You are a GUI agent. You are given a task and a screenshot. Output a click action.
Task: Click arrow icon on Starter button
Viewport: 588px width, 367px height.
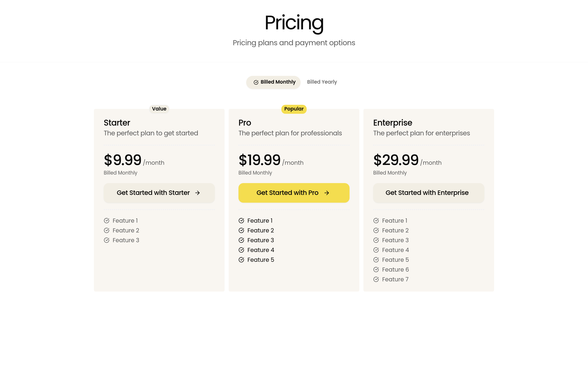197,193
